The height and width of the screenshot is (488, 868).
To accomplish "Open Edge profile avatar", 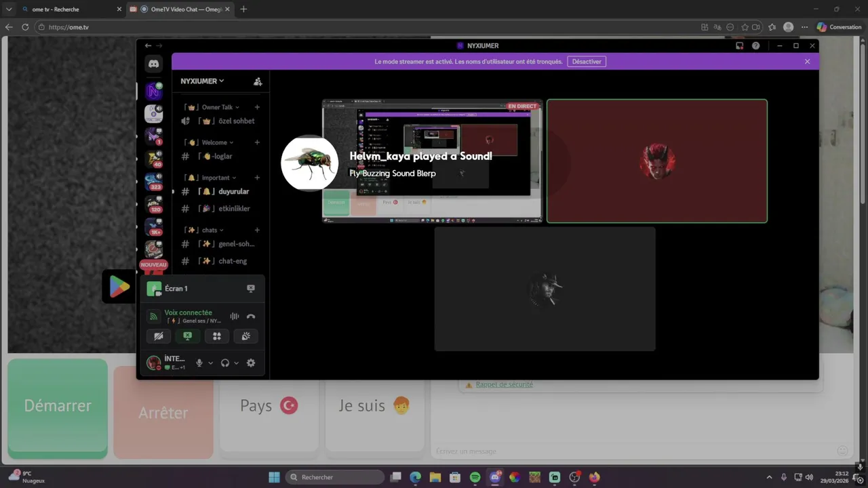I will (x=788, y=27).
